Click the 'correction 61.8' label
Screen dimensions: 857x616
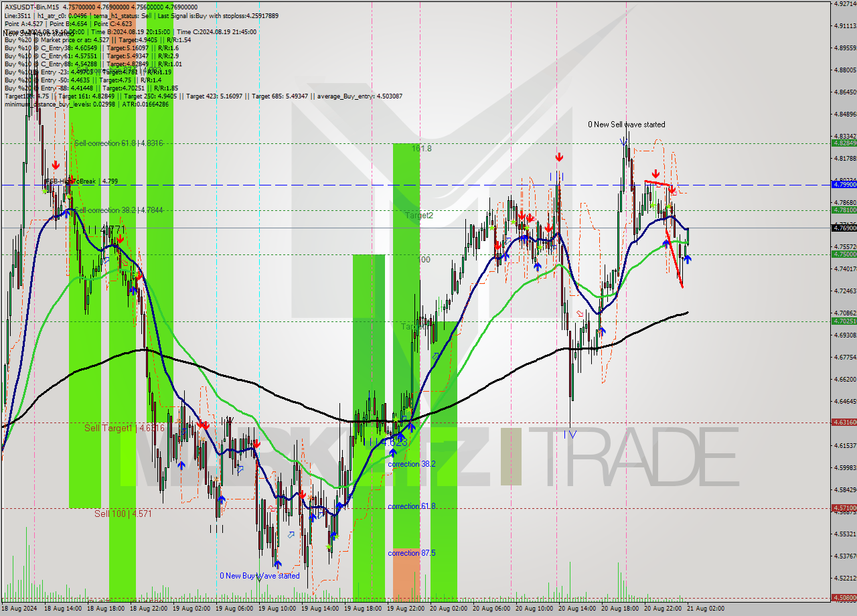(x=412, y=506)
